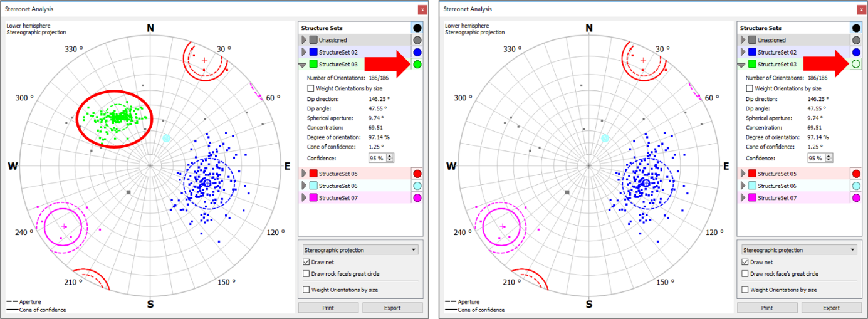Pick StructureSet 05 red color swatch, left window
The width and height of the screenshot is (868, 319).
[313, 174]
